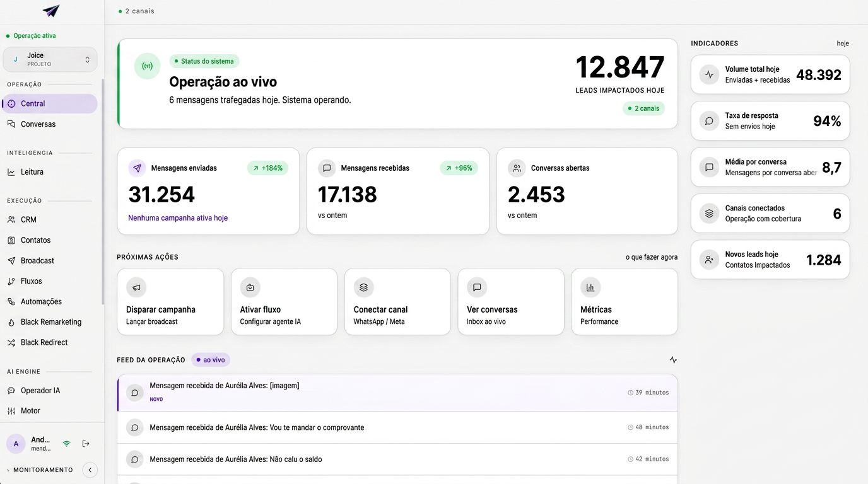Click Nenhuma campanha ativa hoje link
This screenshot has height=484, width=868.
tap(178, 218)
